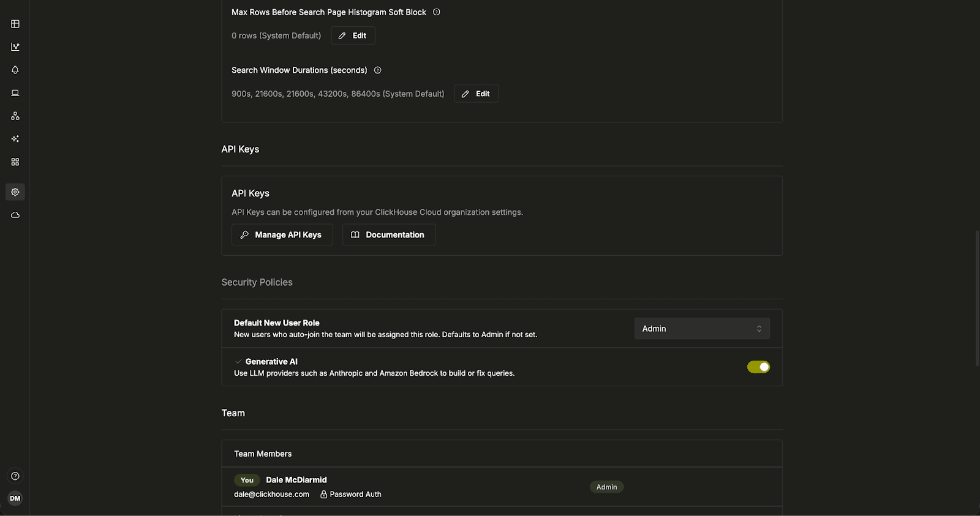Open the node hierarchy sidebar icon
This screenshot has width=980, height=516.
point(15,116)
